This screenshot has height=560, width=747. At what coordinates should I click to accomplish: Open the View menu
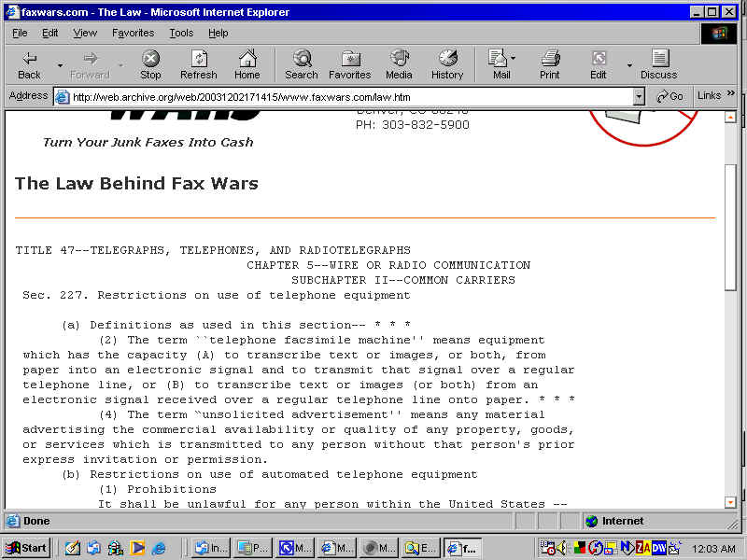[85, 33]
